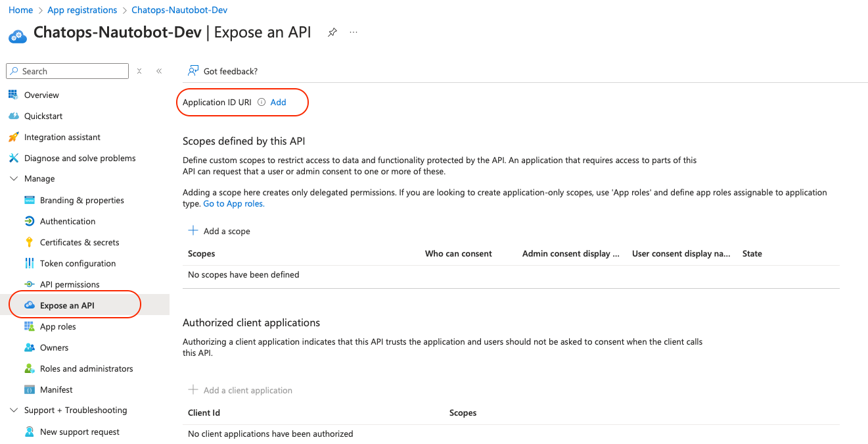Go to the App registrations breadcrumb
The image size is (868, 444).
tap(82, 10)
